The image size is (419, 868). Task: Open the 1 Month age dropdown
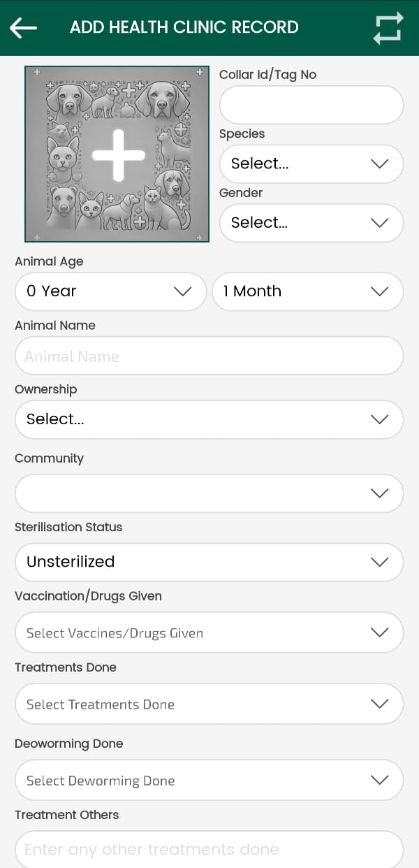pyautogui.click(x=307, y=291)
